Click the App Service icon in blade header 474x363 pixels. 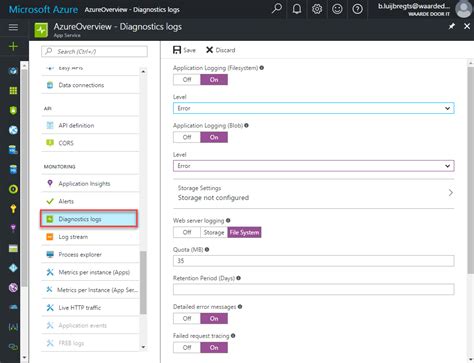(x=41, y=30)
